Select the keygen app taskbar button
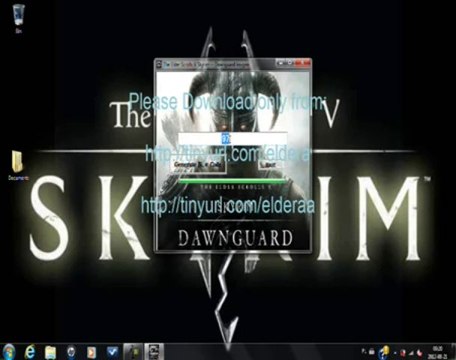This screenshot has width=456, height=360. point(154,352)
